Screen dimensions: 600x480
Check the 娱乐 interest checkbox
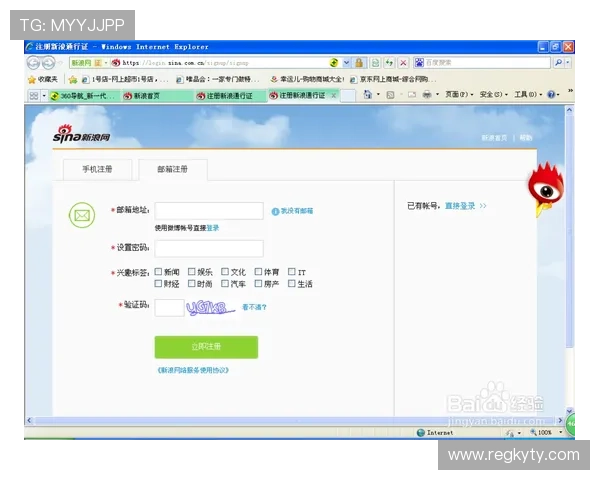[191, 271]
